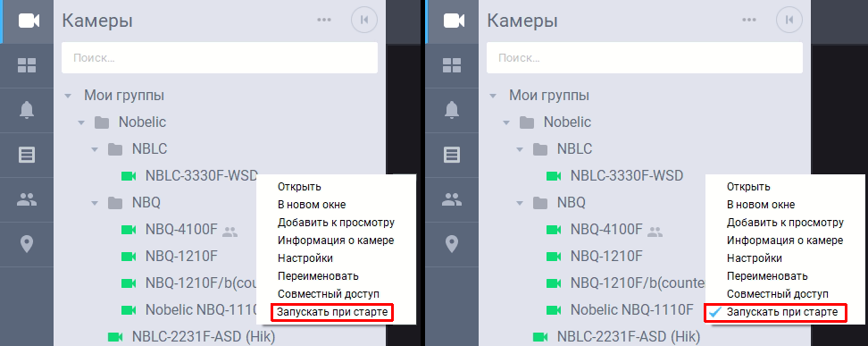This screenshot has height=346, width=868.
Task: Choose Переименовать in right context menu
Action: (x=767, y=276)
